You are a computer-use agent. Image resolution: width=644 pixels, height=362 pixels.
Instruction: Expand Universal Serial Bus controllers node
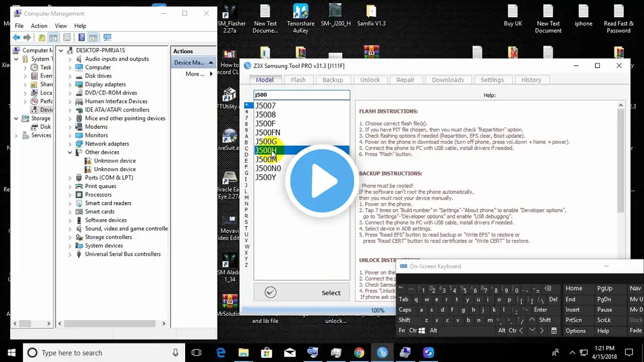(70, 254)
